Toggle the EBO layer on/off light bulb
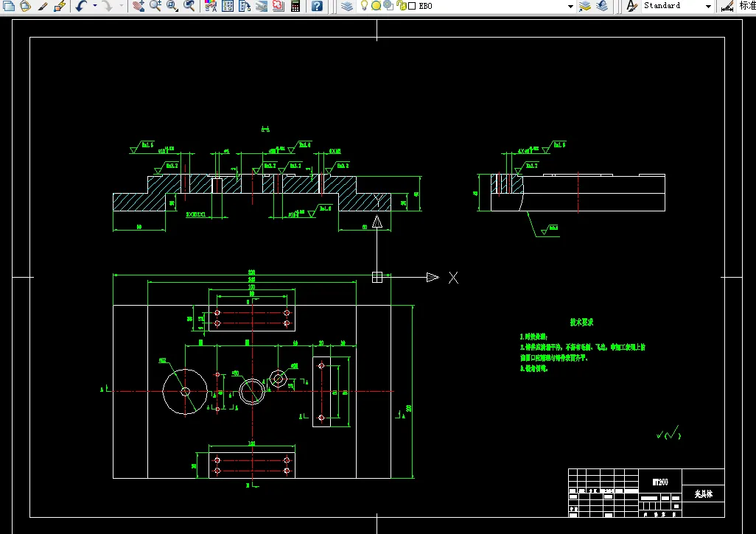Viewport: 756px width, 534px height. tap(365, 6)
